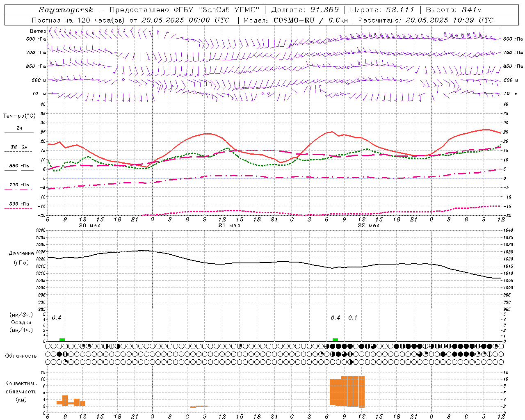Click the Sayanogorsk station title
Image resolution: width=525 pixels, height=420 pixels.
[66, 10]
